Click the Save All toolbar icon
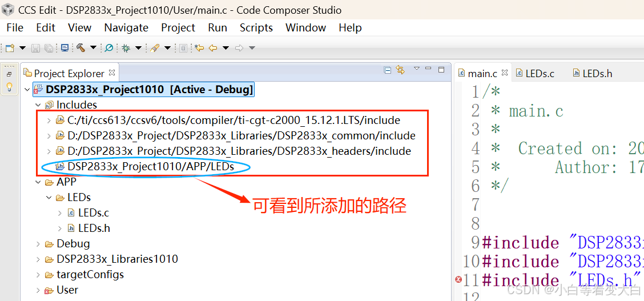 pyautogui.click(x=49, y=48)
